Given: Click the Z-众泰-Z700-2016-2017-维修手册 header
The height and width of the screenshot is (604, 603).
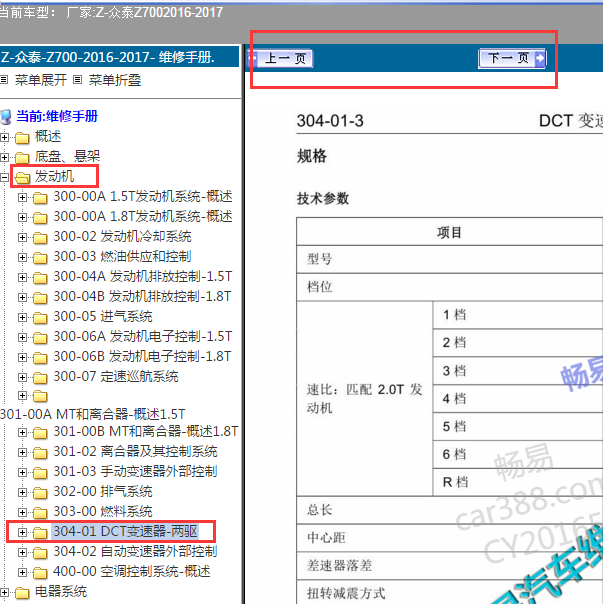Looking at the screenshot, I should click(x=108, y=57).
